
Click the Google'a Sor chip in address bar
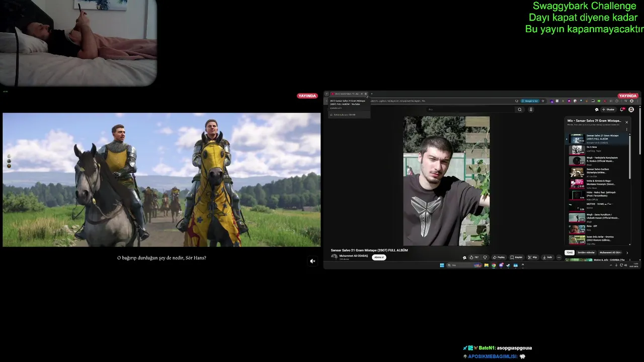pyautogui.click(x=530, y=101)
